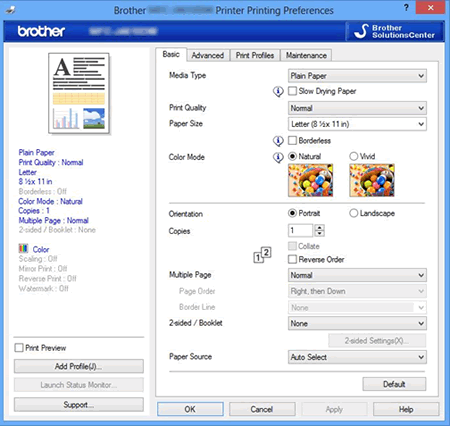
Task: Click the collate page order icon
Action: [262, 255]
